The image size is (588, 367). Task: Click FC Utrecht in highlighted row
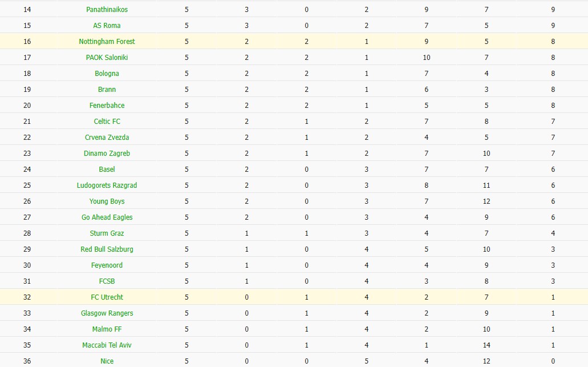(107, 297)
